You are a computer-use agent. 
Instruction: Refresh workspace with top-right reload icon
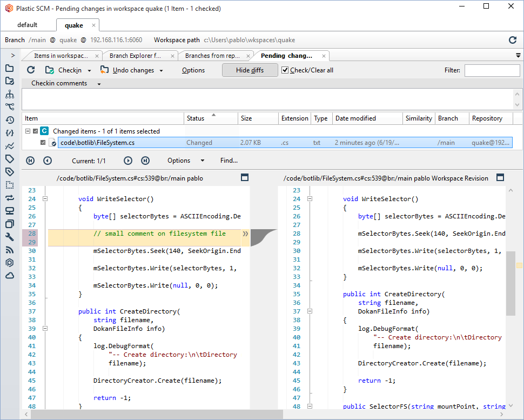pyautogui.click(x=513, y=40)
